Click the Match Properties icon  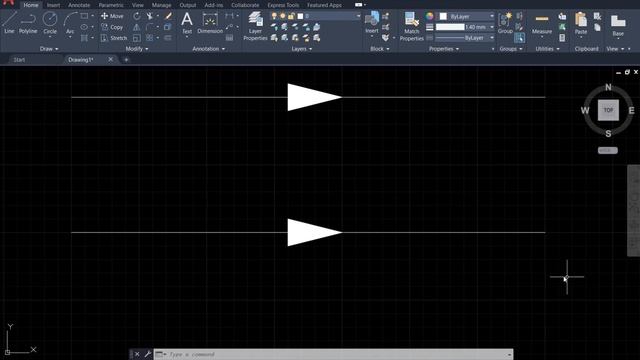(411, 26)
